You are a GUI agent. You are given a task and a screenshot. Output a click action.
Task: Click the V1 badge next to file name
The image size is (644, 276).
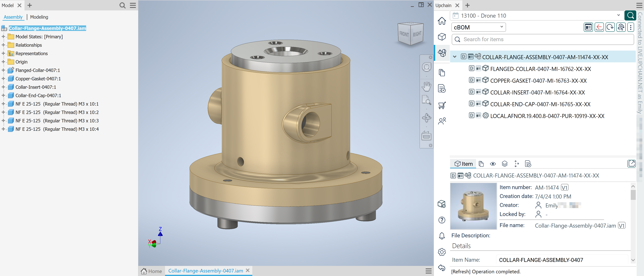622,225
